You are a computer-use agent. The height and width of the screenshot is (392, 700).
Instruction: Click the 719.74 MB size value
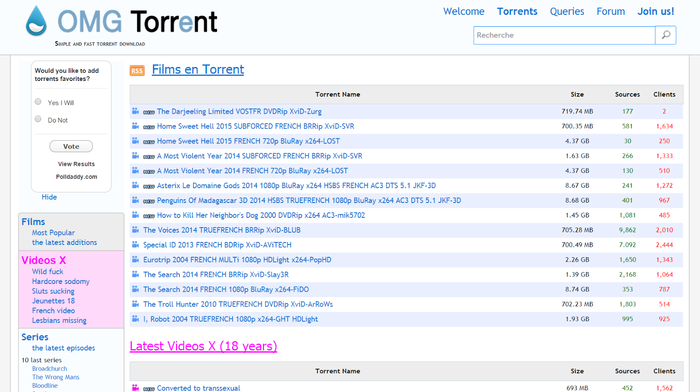click(x=577, y=111)
